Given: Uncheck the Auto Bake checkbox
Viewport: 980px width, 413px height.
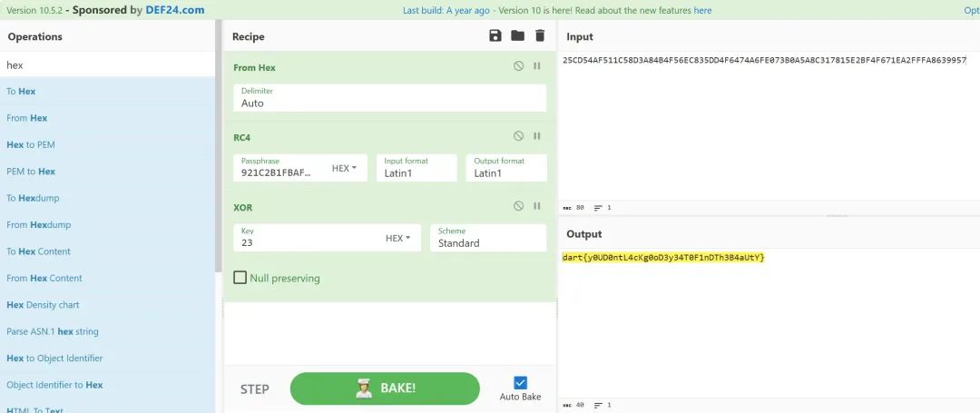Looking at the screenshot, I should (x=520, y=382).
